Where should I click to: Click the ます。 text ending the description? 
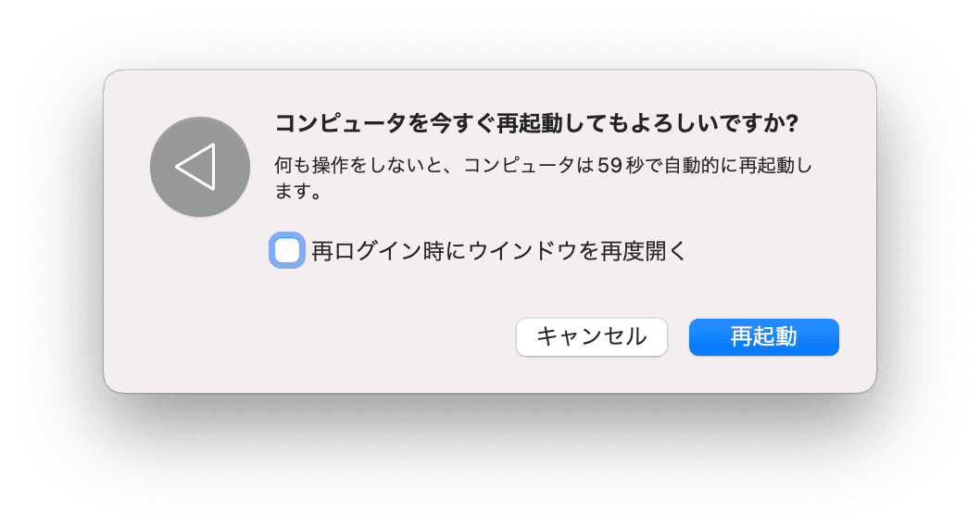coord(298,191)
